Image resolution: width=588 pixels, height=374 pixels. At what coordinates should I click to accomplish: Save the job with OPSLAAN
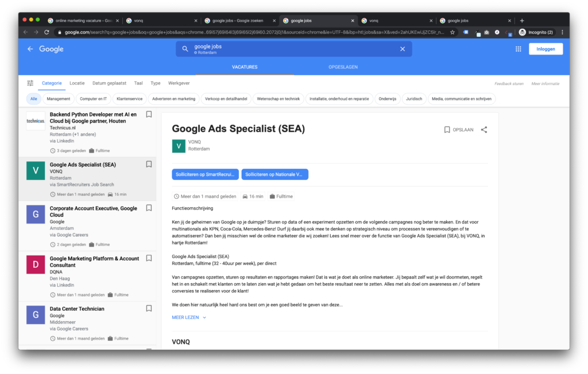(x=459, y=130)
